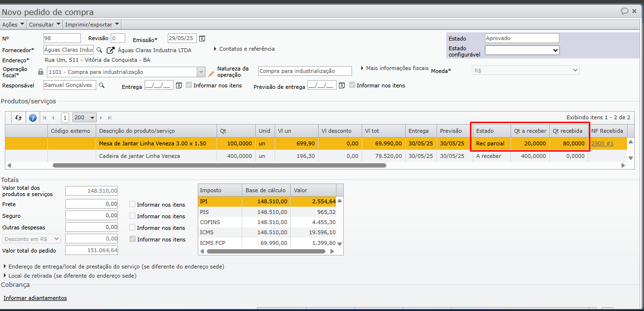Viewport: 644px width, 311px height.
Task: Open the Previsão de entrega calendar picker
Action: [342, 85]
